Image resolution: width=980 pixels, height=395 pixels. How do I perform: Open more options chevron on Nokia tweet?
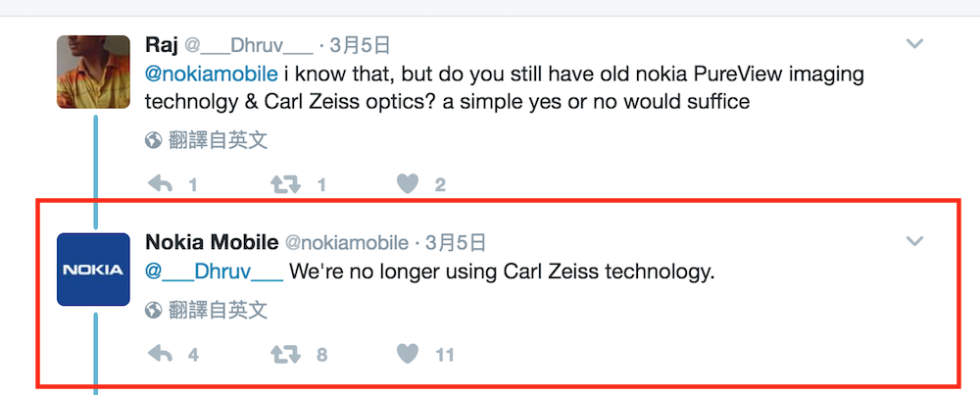coord(914,241)
